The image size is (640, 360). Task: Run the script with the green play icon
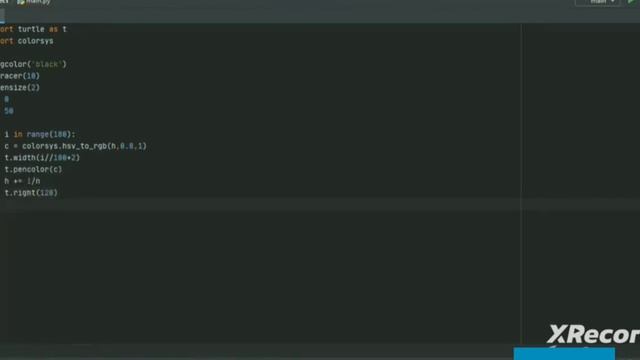631,2
